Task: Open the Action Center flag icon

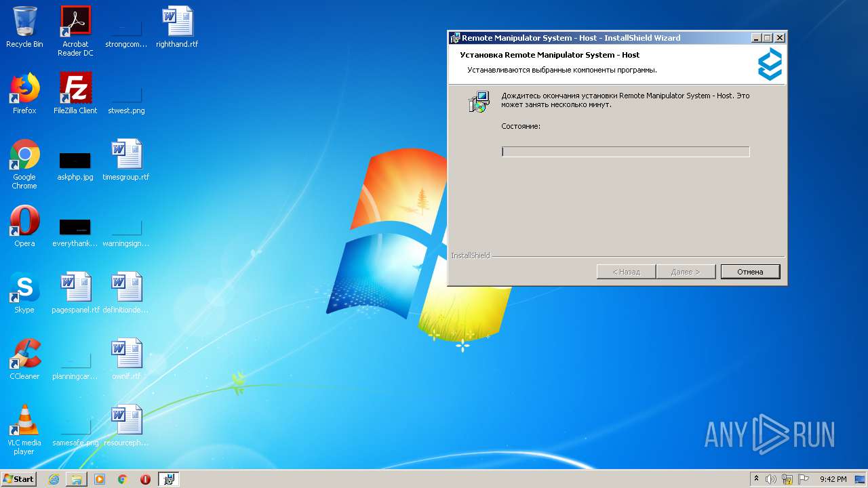Action: point(804,479)
